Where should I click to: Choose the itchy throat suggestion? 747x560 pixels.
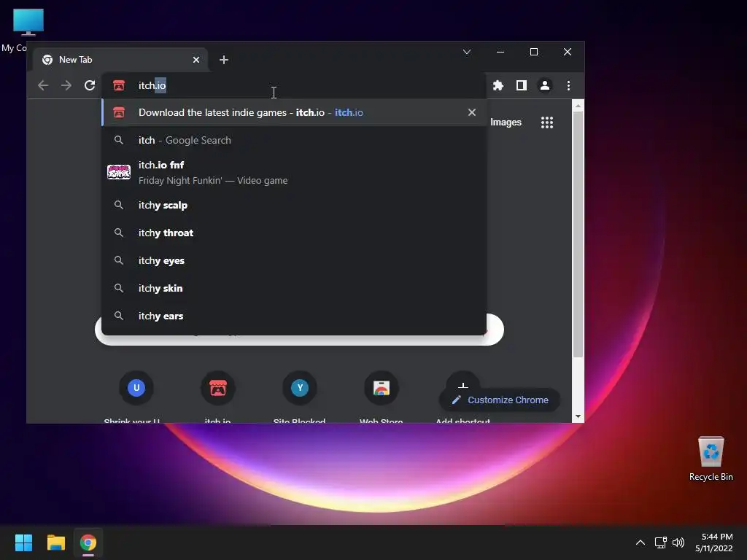click(294, 233)
